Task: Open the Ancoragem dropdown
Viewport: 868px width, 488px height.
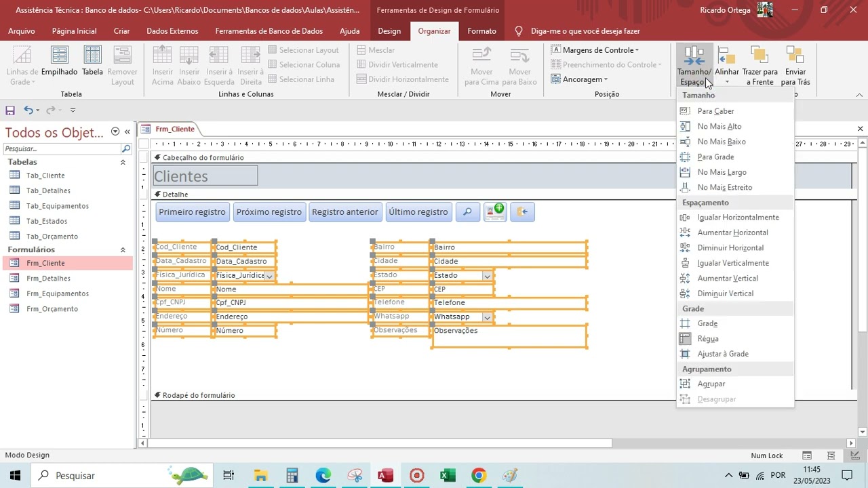Action: click(579, 79)
